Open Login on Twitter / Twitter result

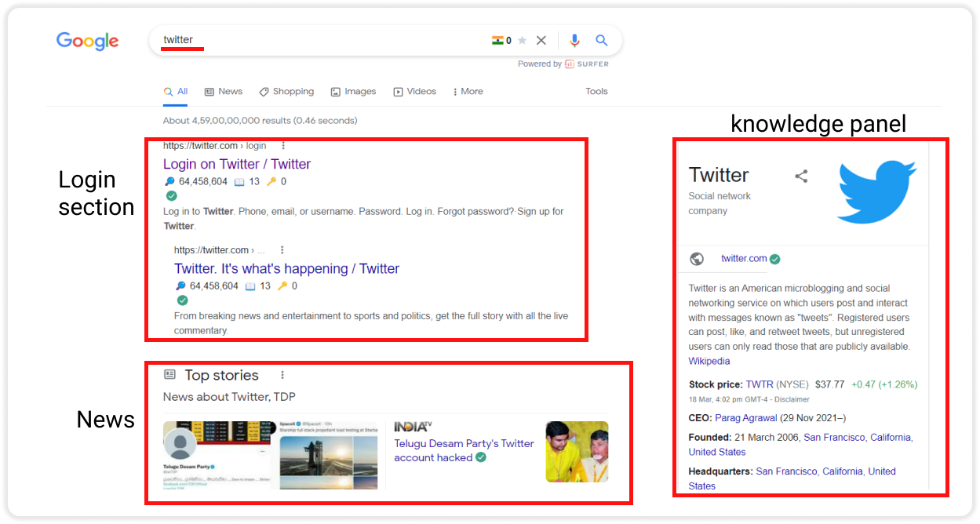click(x=237, y=164)
